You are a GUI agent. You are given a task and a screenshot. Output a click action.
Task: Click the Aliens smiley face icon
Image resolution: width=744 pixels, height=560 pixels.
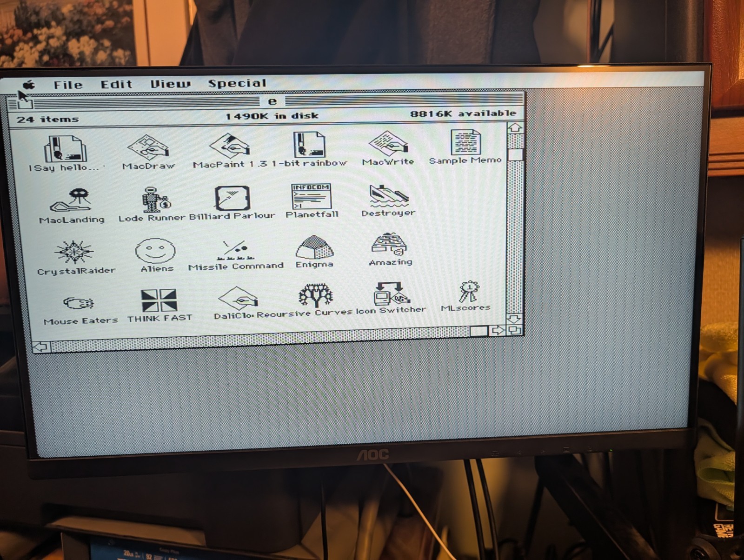point(155,251)
